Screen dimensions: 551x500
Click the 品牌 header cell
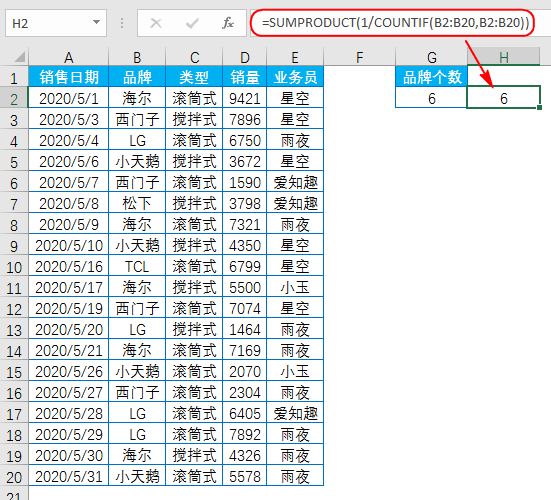pyautogui.click(x=137, y=77)
